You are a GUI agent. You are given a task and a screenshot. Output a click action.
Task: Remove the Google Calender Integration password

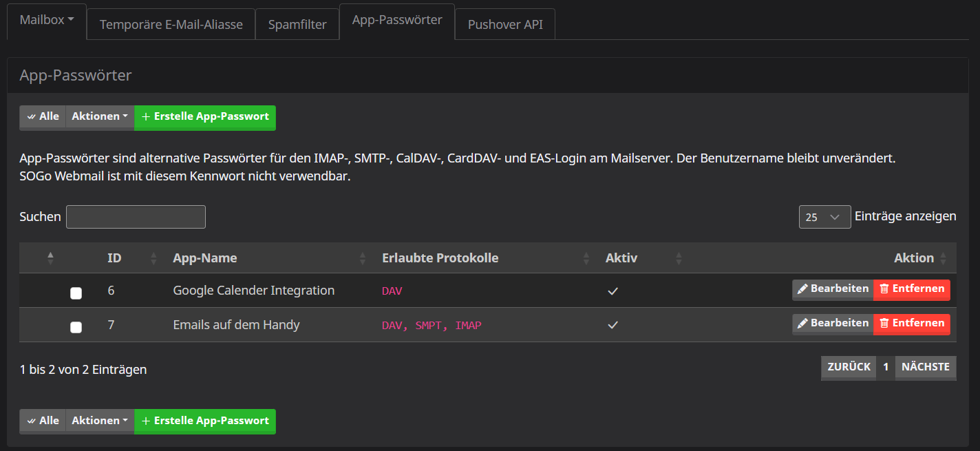911,289
